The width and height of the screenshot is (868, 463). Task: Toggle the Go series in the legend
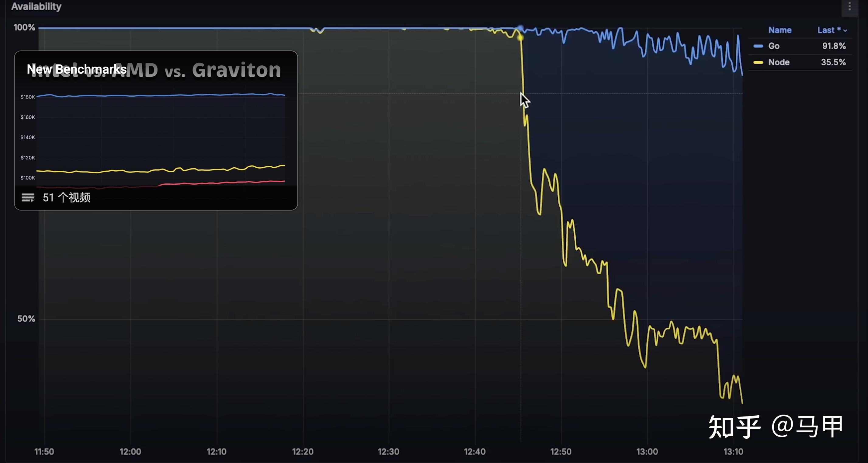pos(774,46)
